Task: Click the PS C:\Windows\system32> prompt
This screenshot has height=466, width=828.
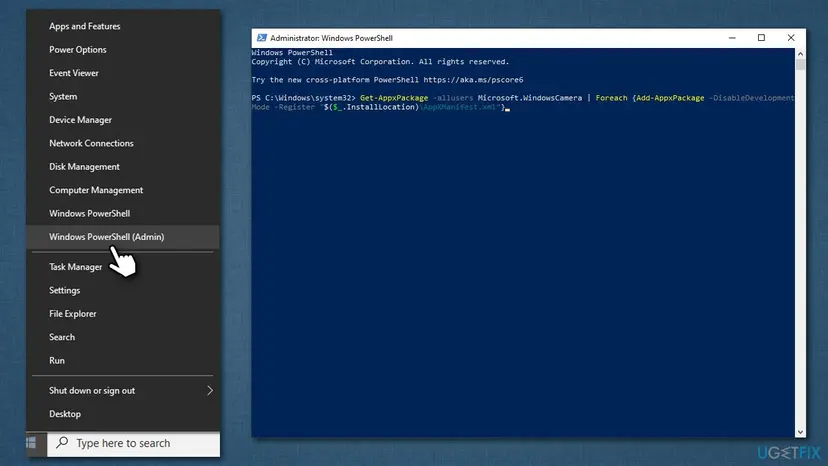Action: [x=304, y=98]
